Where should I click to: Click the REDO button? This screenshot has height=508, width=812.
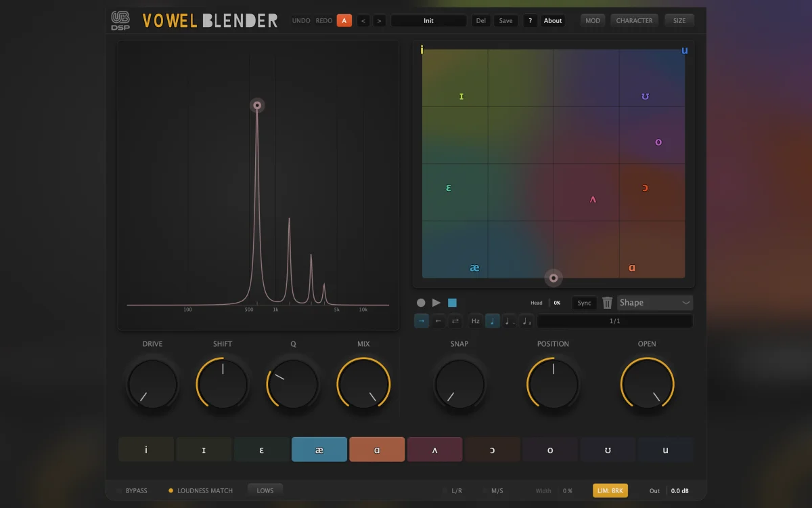(x=324, y=20)
